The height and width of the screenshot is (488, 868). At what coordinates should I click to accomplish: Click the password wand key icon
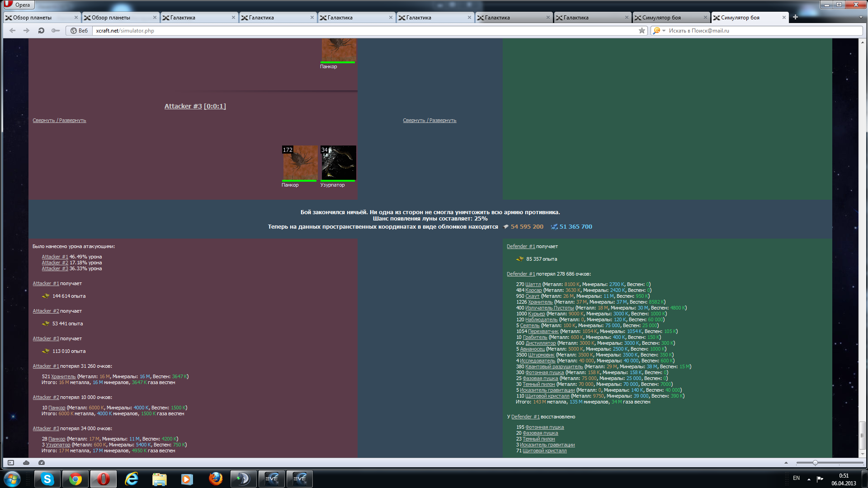pos(56,31)
